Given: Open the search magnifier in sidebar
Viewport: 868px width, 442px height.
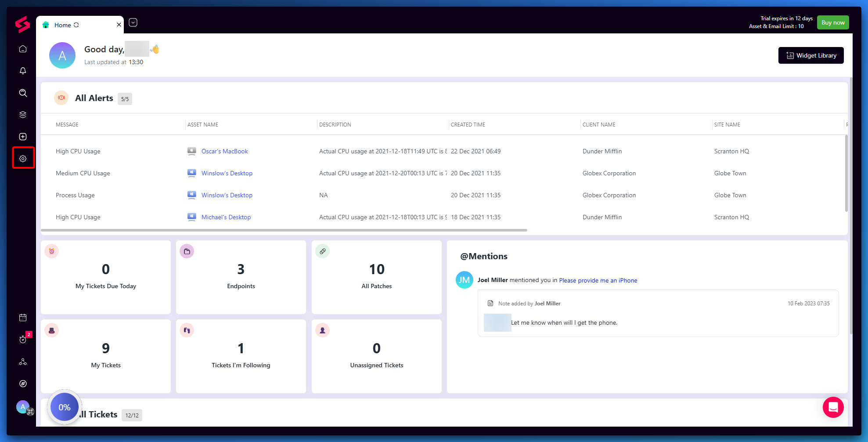Looking at the screenshot, I should tap(23, 93).
